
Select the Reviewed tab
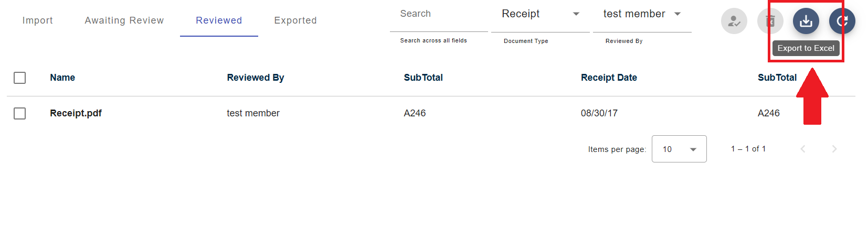click(x=219, y=20)
